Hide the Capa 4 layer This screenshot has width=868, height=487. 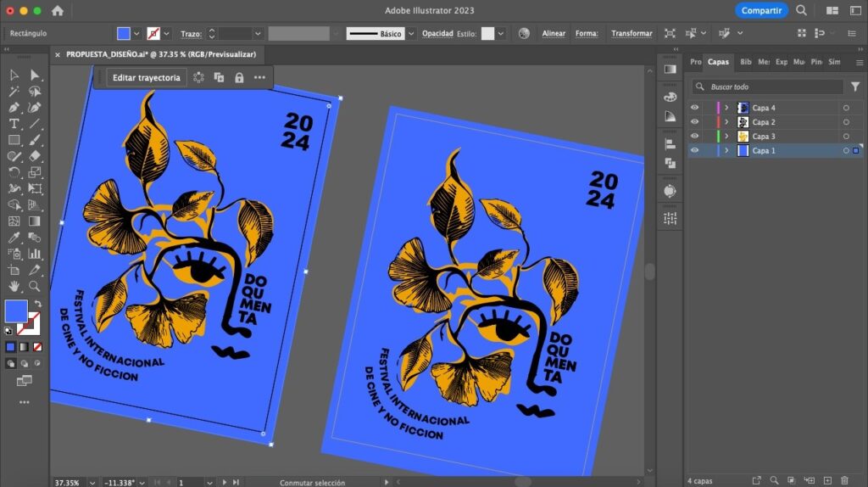coord(695,108)
